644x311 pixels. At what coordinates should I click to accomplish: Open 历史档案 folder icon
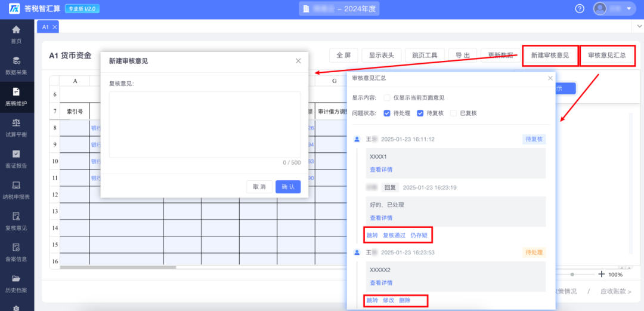click(17, 279)
